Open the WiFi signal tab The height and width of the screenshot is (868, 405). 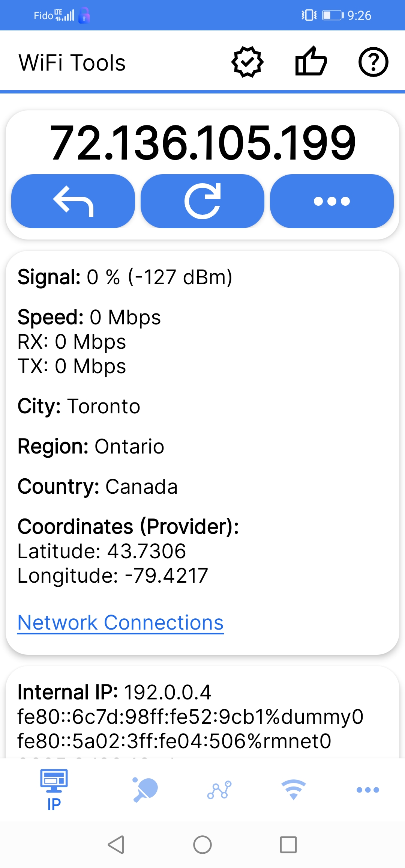pyautogui.click(x=294, y=790)
